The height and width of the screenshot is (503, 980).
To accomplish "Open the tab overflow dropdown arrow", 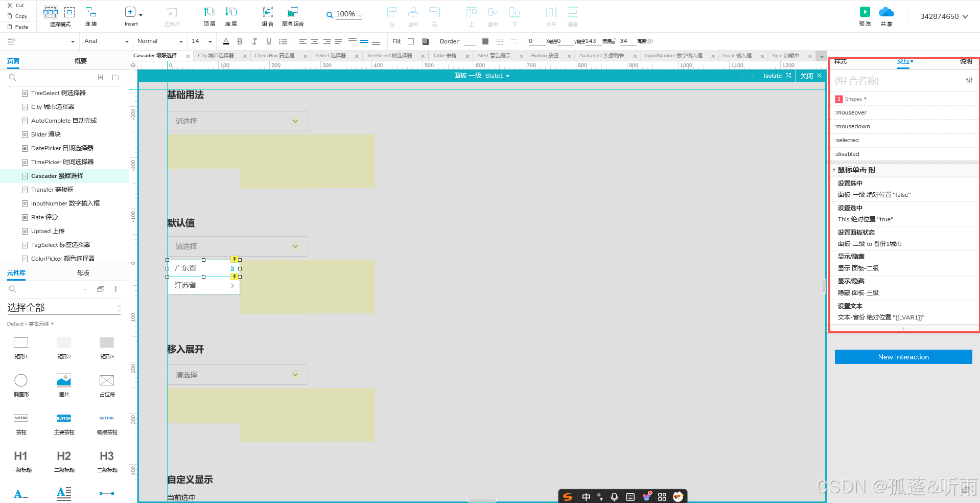I will pyautogui.click(x=822, y=56).
